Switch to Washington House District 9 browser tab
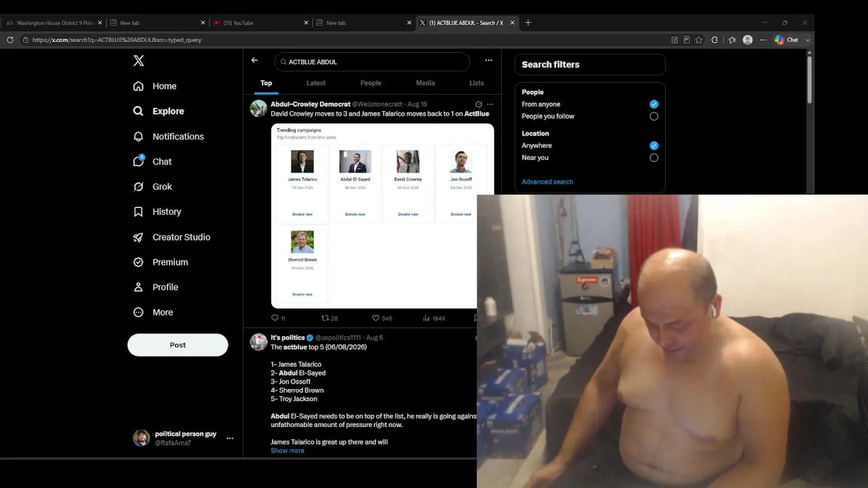This screenshot has width=868, height=488. [55, 23]
